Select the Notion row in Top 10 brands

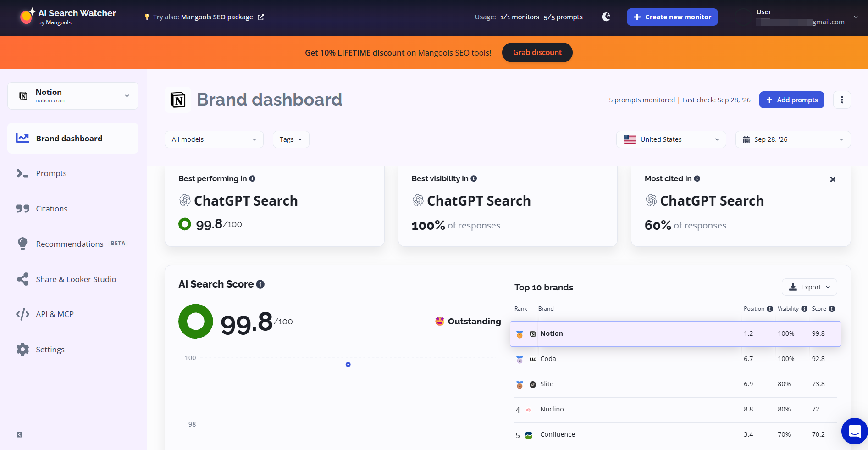tap(675, 333)
